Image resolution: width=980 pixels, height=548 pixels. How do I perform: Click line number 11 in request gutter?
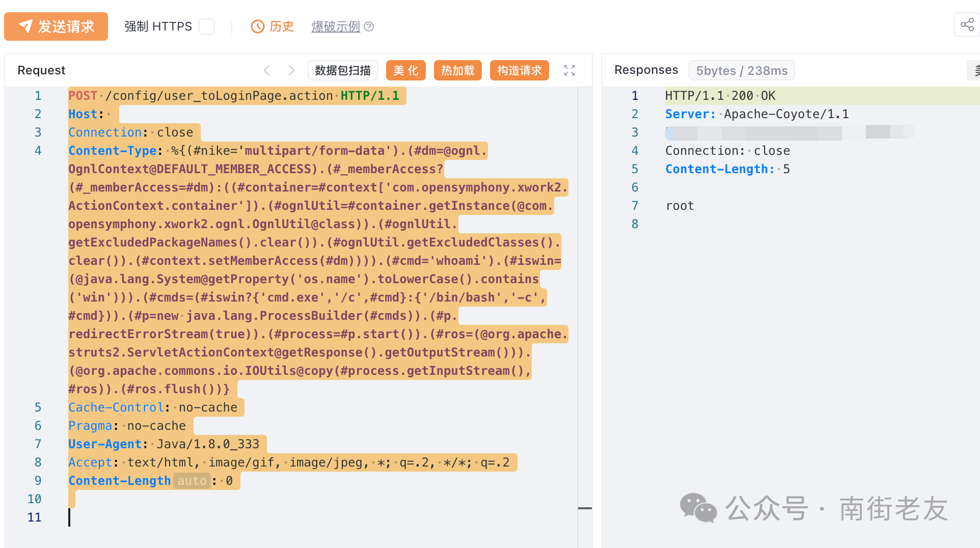[x=34, y=517]
